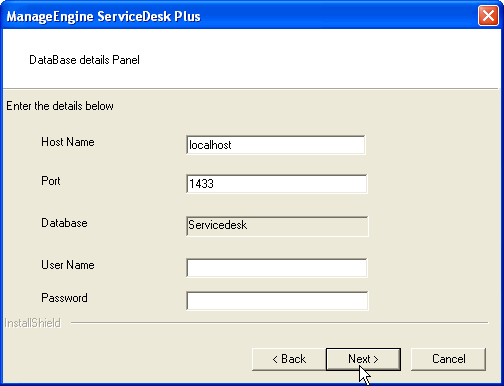Click the Enter the details below text

60,106
